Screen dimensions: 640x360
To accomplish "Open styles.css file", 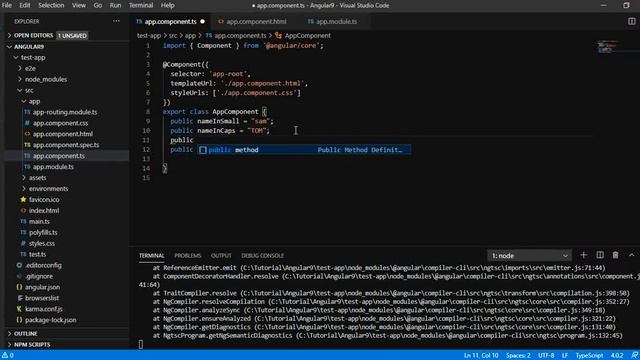I will [42, 243].
